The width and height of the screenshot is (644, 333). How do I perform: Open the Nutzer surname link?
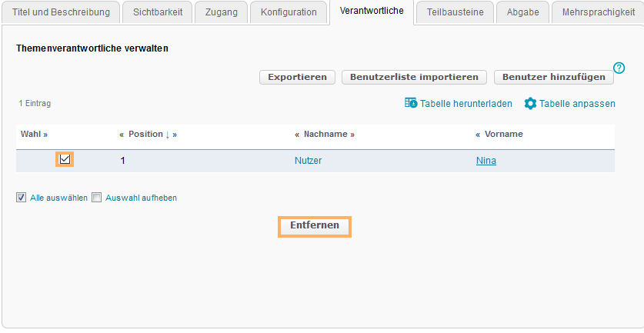pyautogui.click(x=308, y=161)
